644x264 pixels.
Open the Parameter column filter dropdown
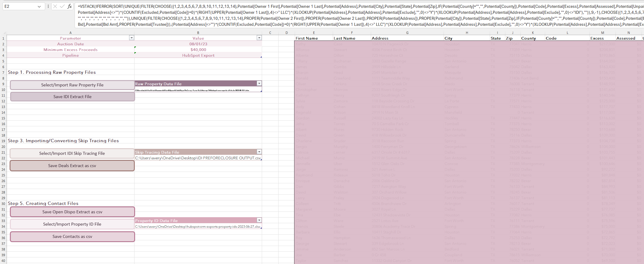pos(131,38)
